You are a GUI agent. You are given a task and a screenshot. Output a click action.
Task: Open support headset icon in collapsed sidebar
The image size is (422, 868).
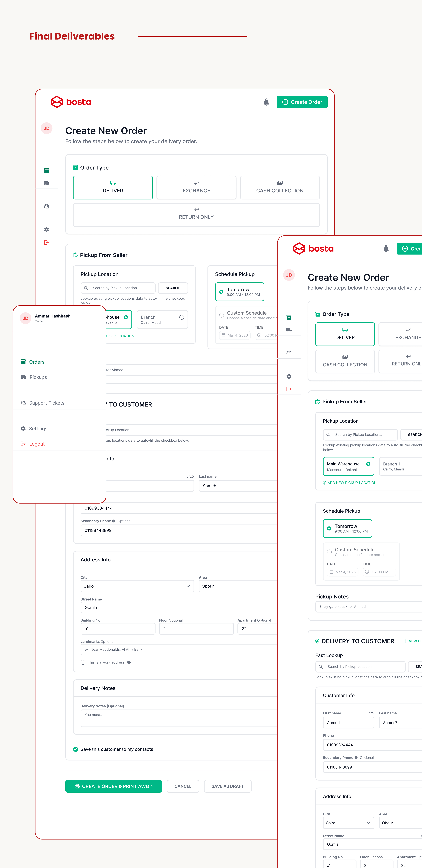coord(47,206)
